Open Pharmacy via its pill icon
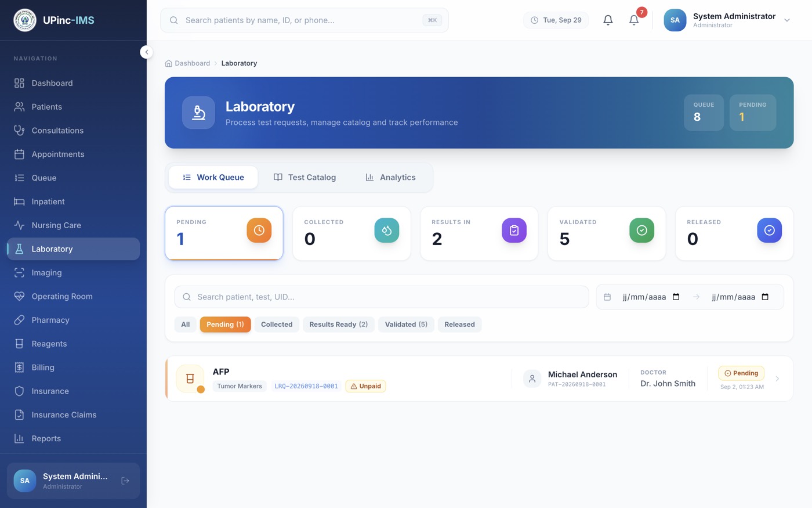The width and height of the screenshot is (812, 508). [x=19, y=320]
